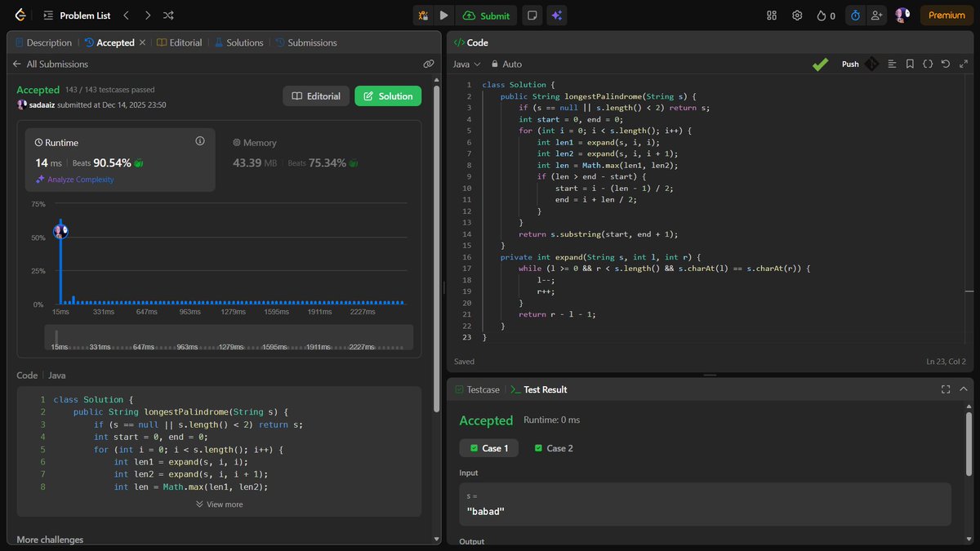980x551 pixels.
Task: Bookmark the code using the bookmark icon
Action: [910, 64]
